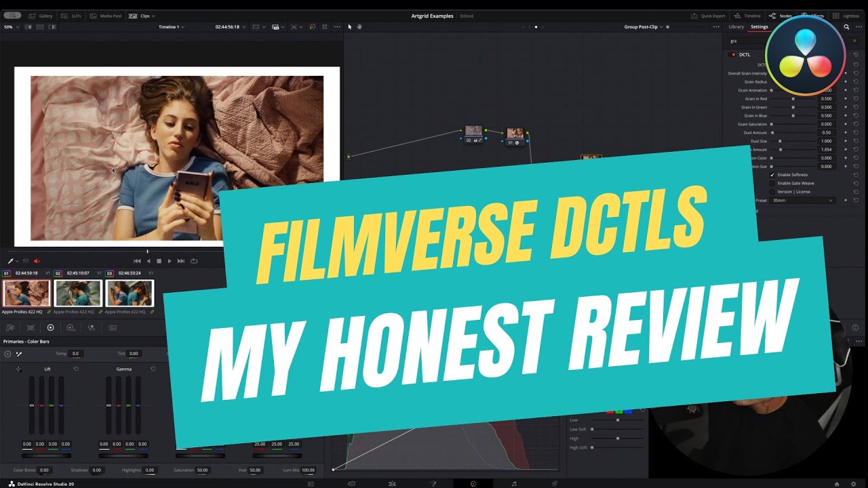The width and height of the screenshot is (868, 488).
Task: Open the 02:44:56:18 timecode dropdown
Action: (x=229, y=27)
